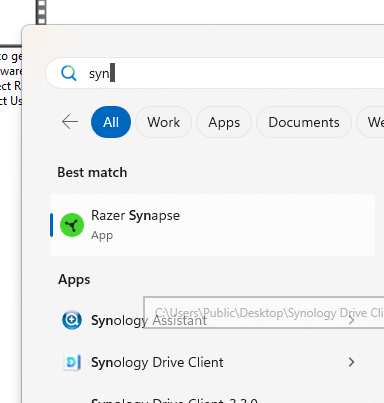Select the All filter tab

(x=111, y=122)
